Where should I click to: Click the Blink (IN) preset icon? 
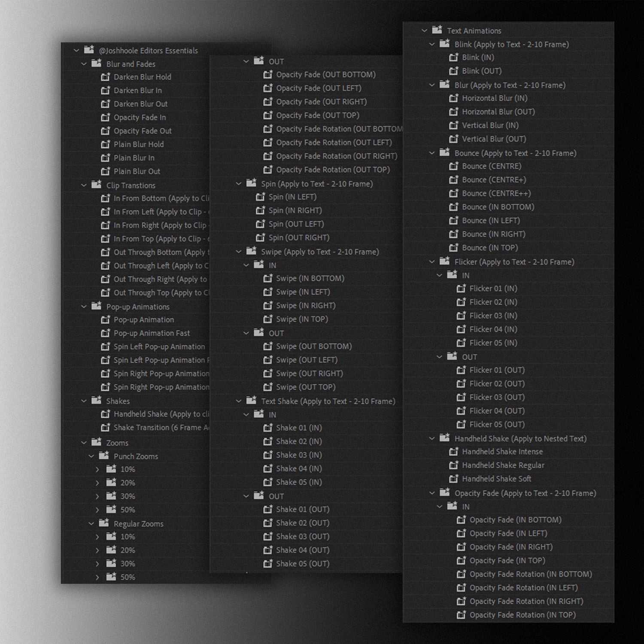click(x=453, y=58)
